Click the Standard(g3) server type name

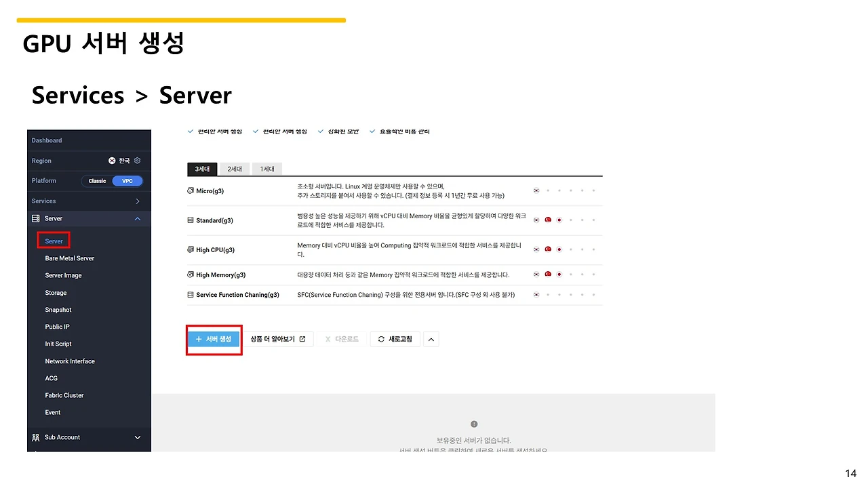(x=214, y=220)
